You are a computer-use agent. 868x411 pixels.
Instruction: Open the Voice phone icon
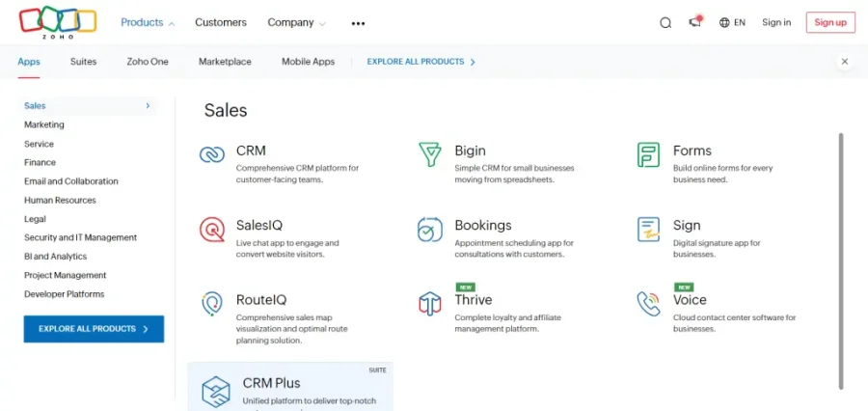[648, 304]
